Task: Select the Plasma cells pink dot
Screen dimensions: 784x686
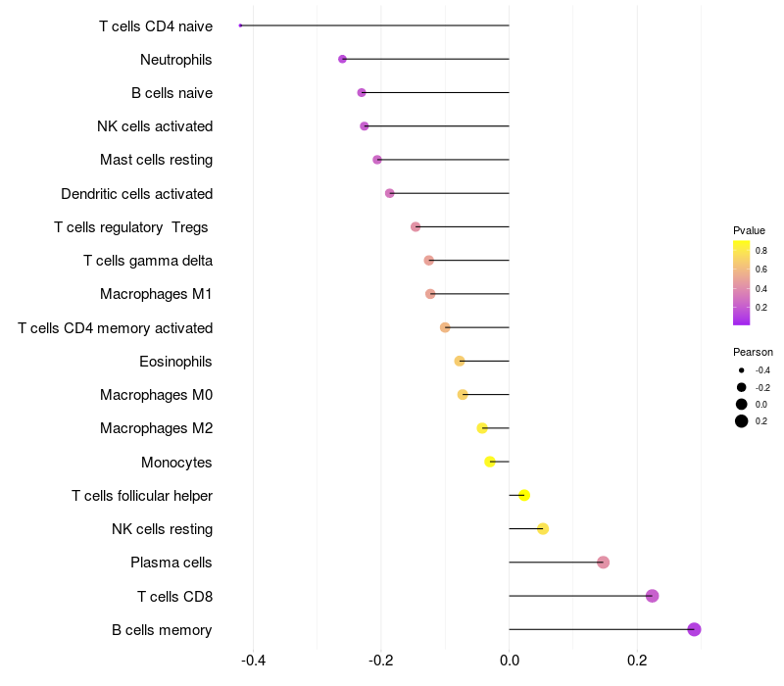Action: (x=604, y=563)
